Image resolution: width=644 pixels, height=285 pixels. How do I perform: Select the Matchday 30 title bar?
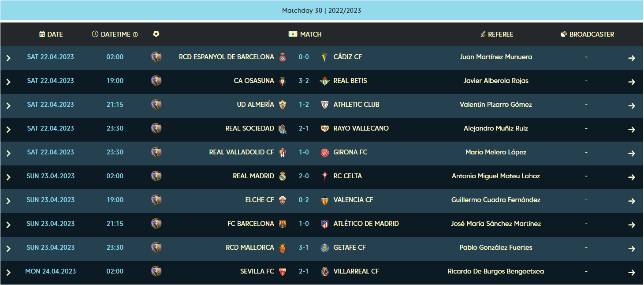[x=322, y=10]
